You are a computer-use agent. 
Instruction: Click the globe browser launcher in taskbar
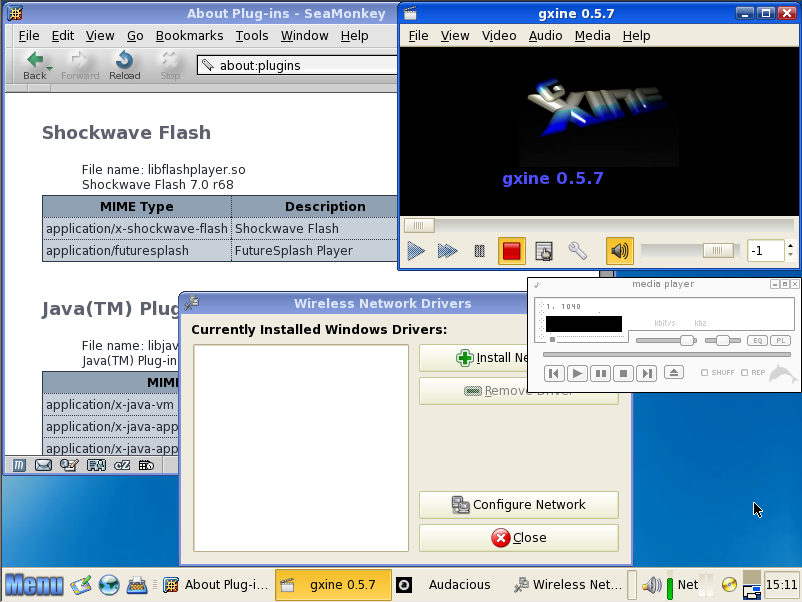[109, 585]
